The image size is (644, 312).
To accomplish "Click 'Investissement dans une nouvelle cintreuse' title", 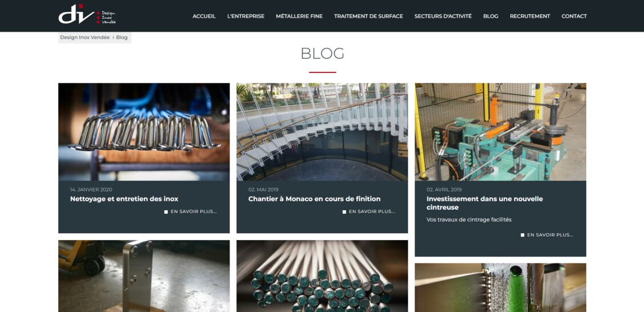I will [x=485, y=203].
